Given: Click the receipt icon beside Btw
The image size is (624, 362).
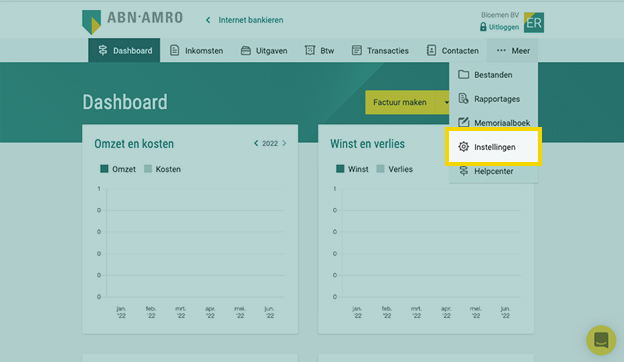Looking at the screenshot, I should [310, 50].
